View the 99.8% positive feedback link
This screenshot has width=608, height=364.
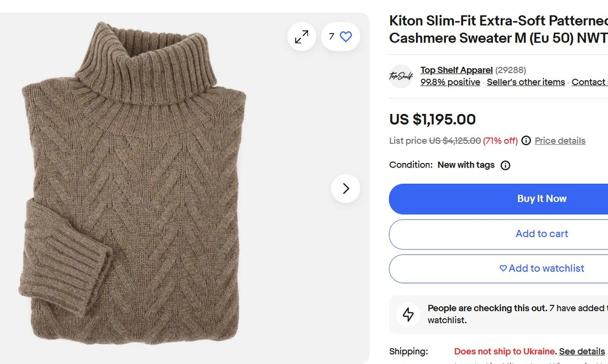click(450, 82)
